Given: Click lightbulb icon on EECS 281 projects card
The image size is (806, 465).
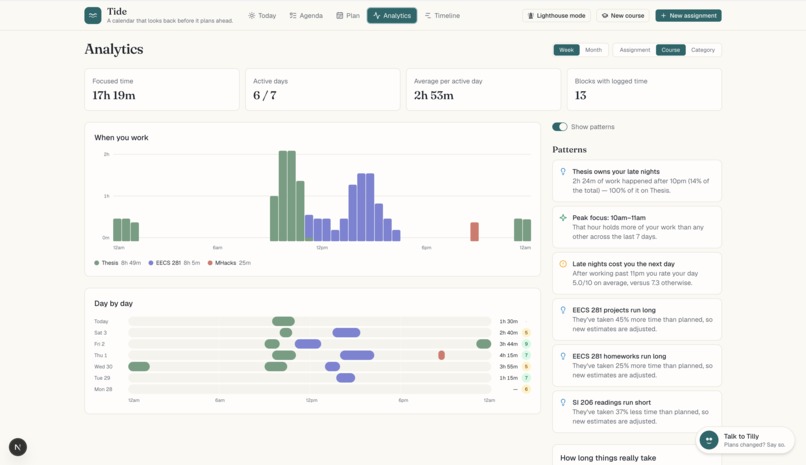Looking at the screenshot, I should point(563,310).
